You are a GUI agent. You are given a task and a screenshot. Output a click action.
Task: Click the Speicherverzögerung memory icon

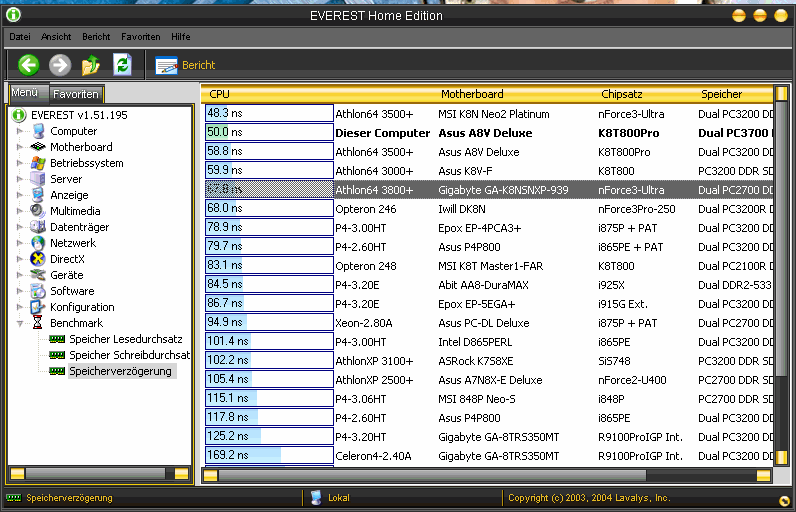57,371
